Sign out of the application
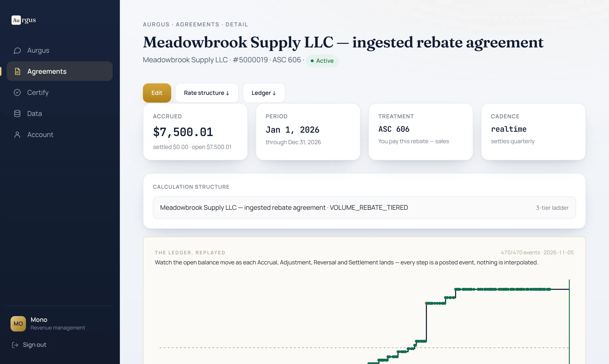 (x=29, y=345)
